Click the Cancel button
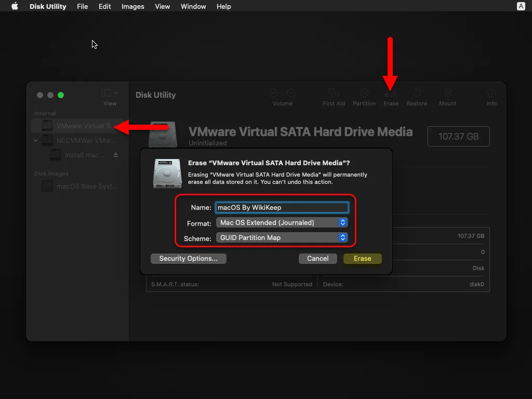 coord(317,259)
